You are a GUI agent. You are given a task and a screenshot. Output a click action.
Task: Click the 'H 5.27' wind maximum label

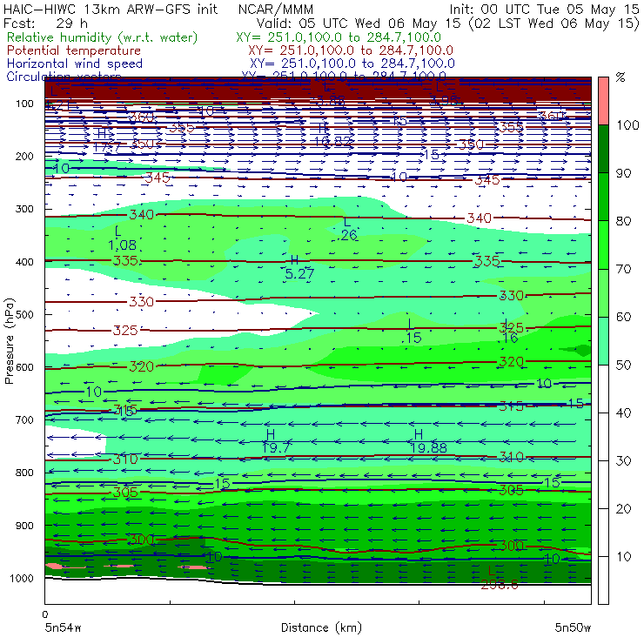[x=299, y=267]
